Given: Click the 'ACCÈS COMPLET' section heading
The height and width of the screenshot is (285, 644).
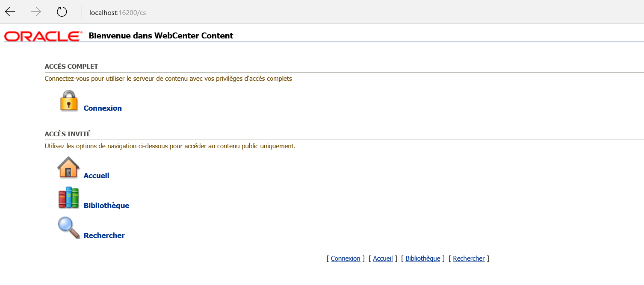Looking at the screenshot, I should tap(71, 67).
